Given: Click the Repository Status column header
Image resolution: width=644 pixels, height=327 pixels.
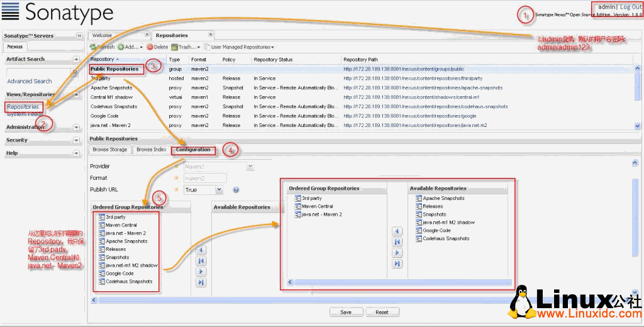Looking at the screenshot, I should (296, 60).
